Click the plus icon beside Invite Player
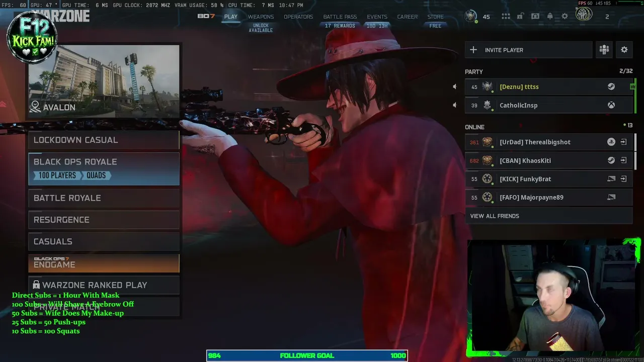Viewport: 644px width, 362px height. click(x=473, y=50)
